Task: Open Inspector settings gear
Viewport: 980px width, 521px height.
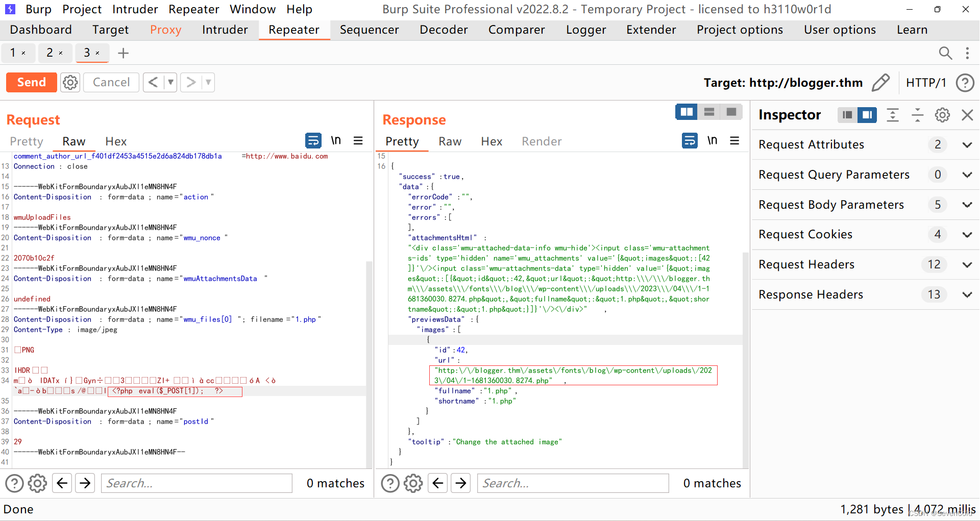Action: (942, 115)
